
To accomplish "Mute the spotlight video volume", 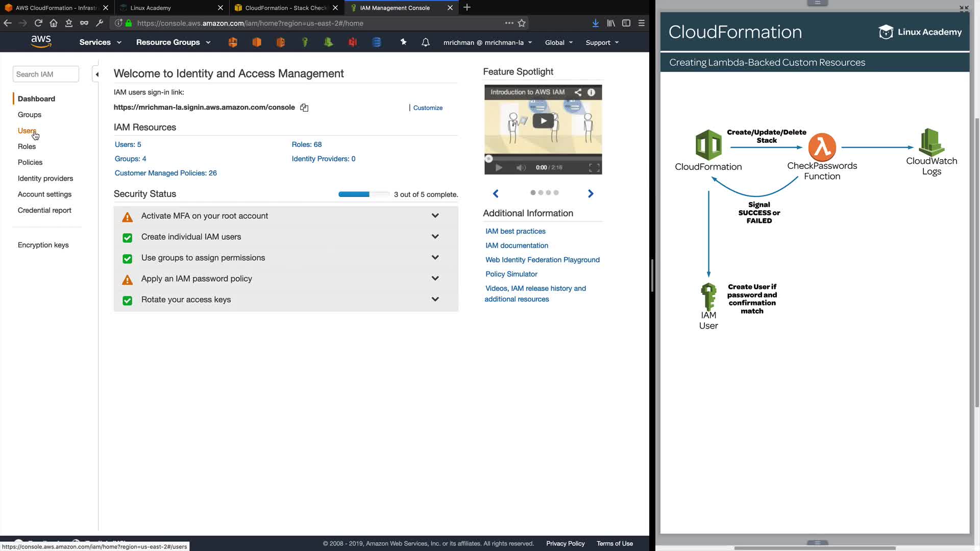I will click(520, 167).
